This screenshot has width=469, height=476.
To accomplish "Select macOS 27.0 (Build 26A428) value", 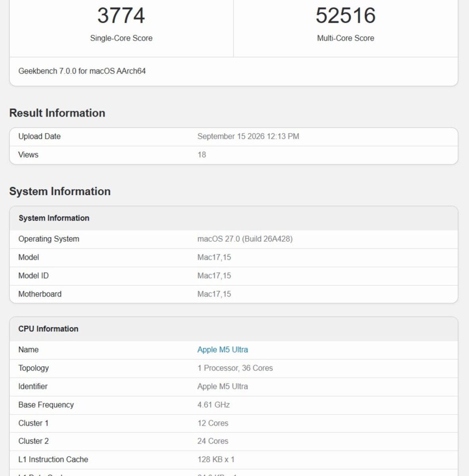I will click(245, 239).
